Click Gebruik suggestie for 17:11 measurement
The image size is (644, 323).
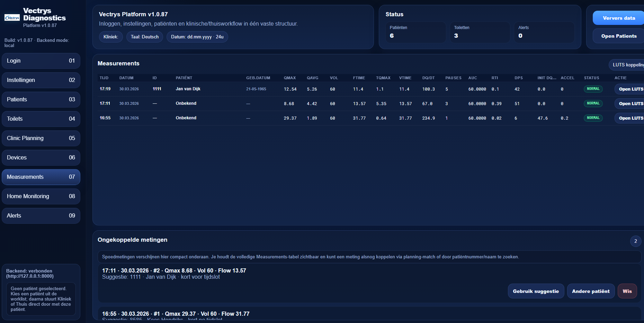536,291
